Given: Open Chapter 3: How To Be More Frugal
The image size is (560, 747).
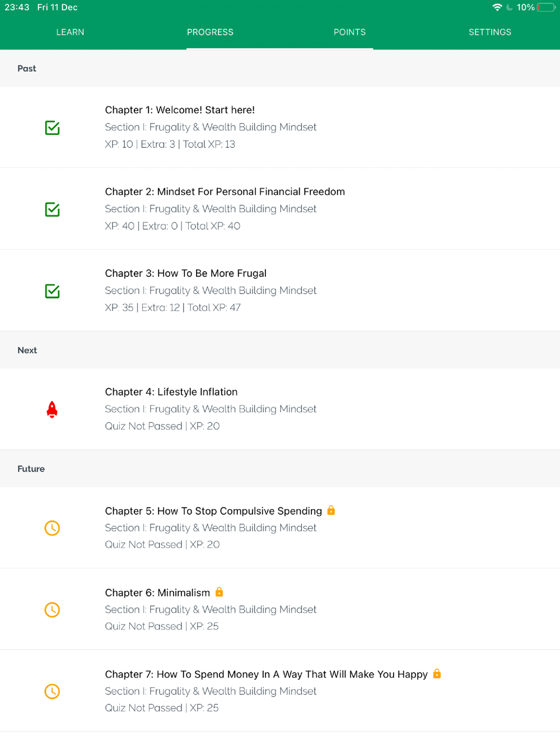Looking at the screenshot, I should click(185, 273).
